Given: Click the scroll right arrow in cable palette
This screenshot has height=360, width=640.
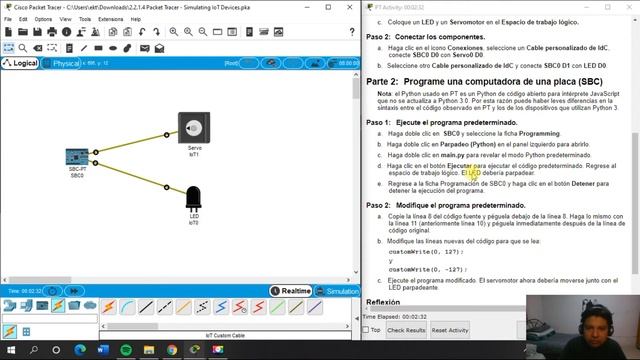Looking at the screenshot, I should click(347, 326).
